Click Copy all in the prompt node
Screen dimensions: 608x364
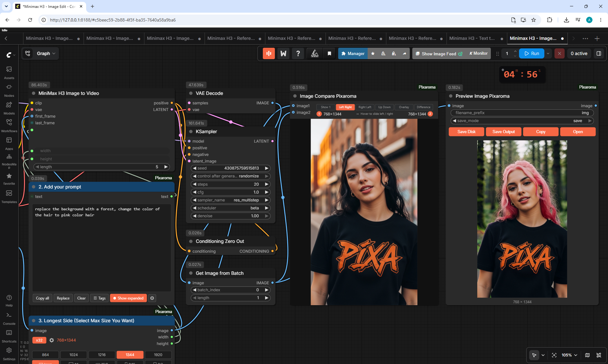pos(42,298)
